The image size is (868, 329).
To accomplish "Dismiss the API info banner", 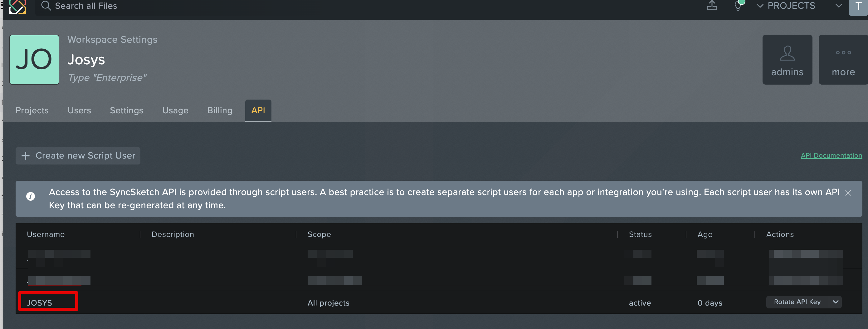I will (x=848, y=193).
